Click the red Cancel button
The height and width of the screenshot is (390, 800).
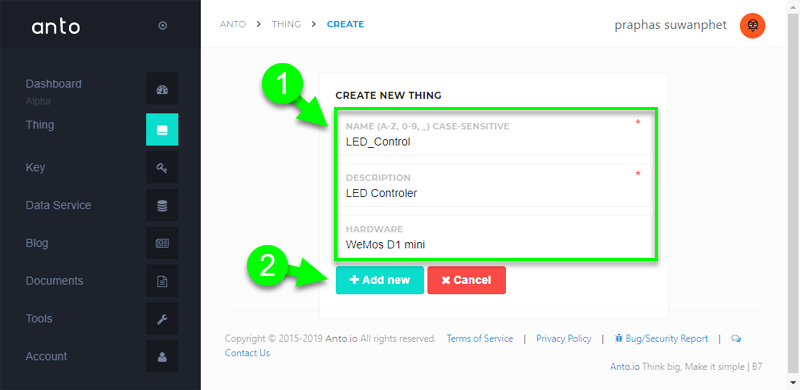tap(466, 280)
